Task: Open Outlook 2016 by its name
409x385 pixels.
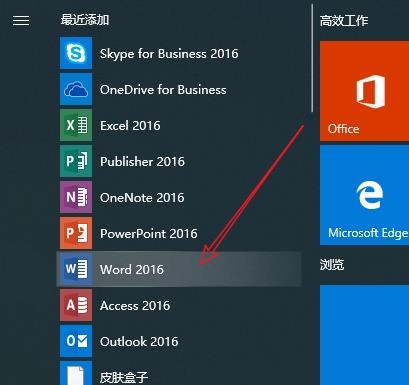Action: click(139, 342)
